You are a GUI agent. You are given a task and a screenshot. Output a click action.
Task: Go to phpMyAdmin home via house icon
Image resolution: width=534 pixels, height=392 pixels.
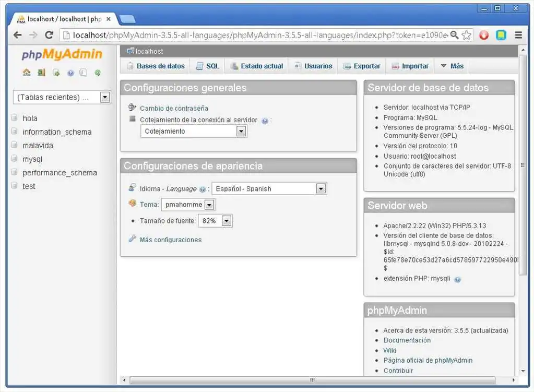[x=27, y=72]
